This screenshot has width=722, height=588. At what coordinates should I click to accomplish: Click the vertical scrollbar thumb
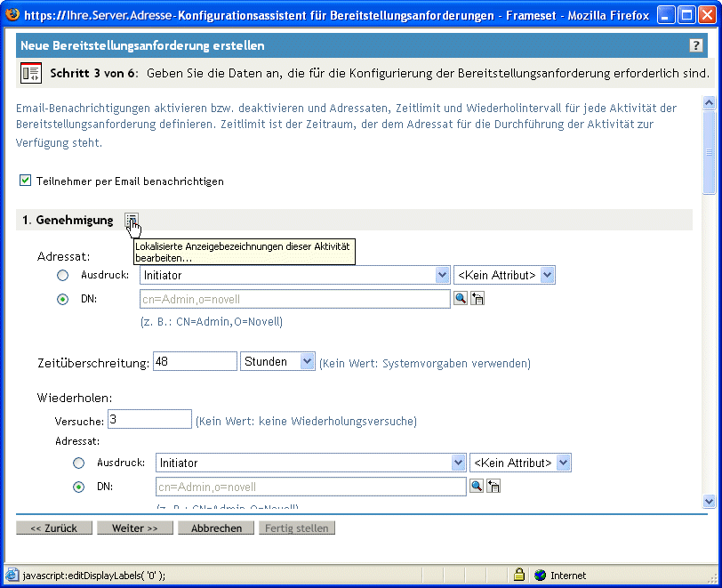click(710, 152)
